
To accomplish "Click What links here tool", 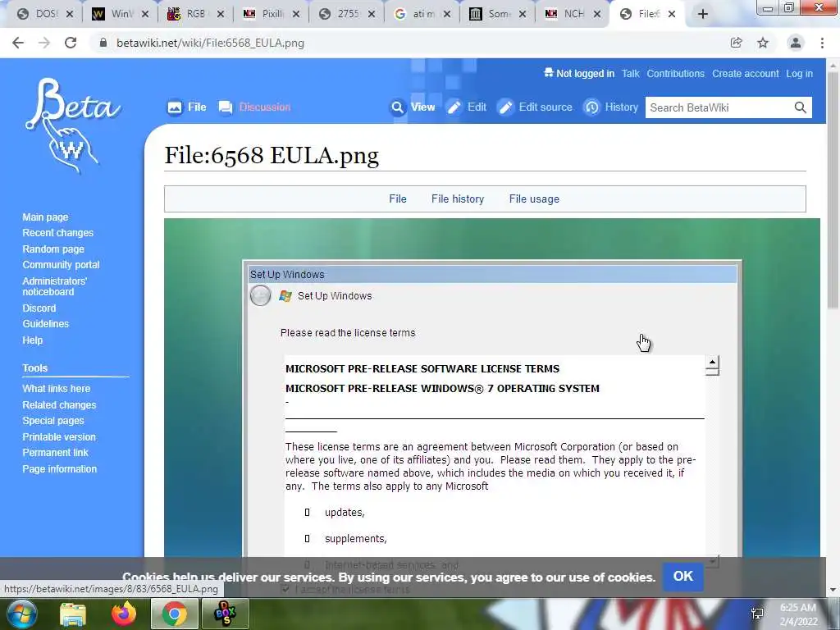I will (57, 388).
